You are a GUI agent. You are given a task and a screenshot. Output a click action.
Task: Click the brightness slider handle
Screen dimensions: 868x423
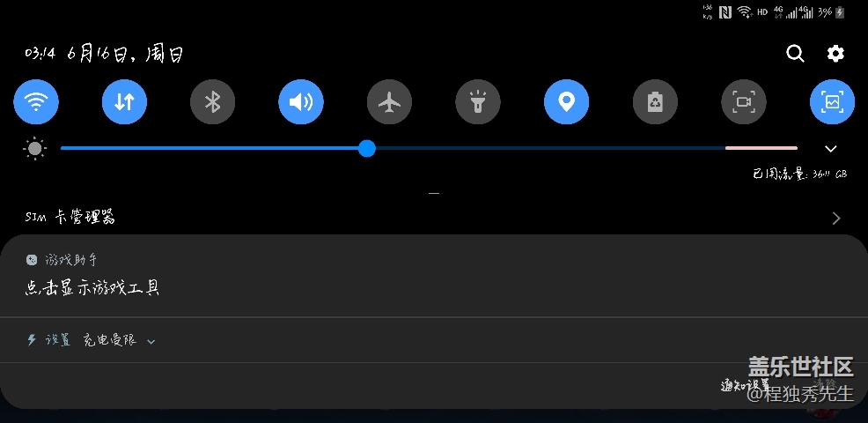point(366,148)
